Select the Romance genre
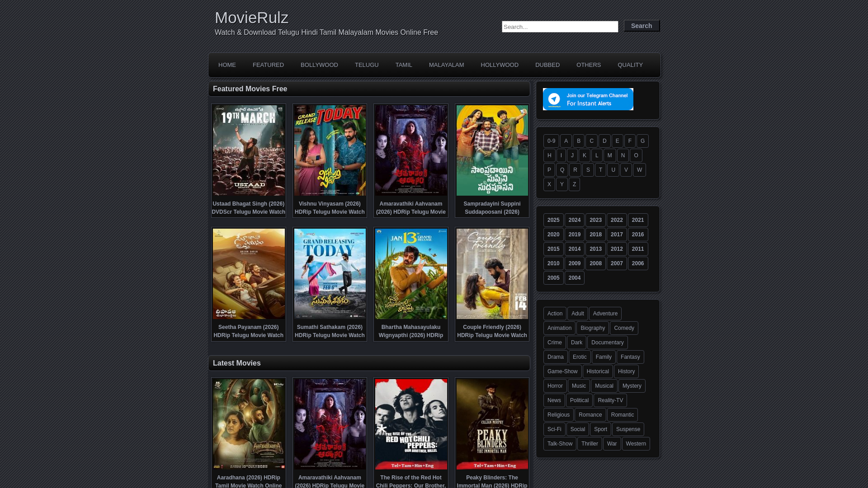Image resolution: width=868 pixels, height=488 pixels. pyautogui.click(x=590, y=415)
